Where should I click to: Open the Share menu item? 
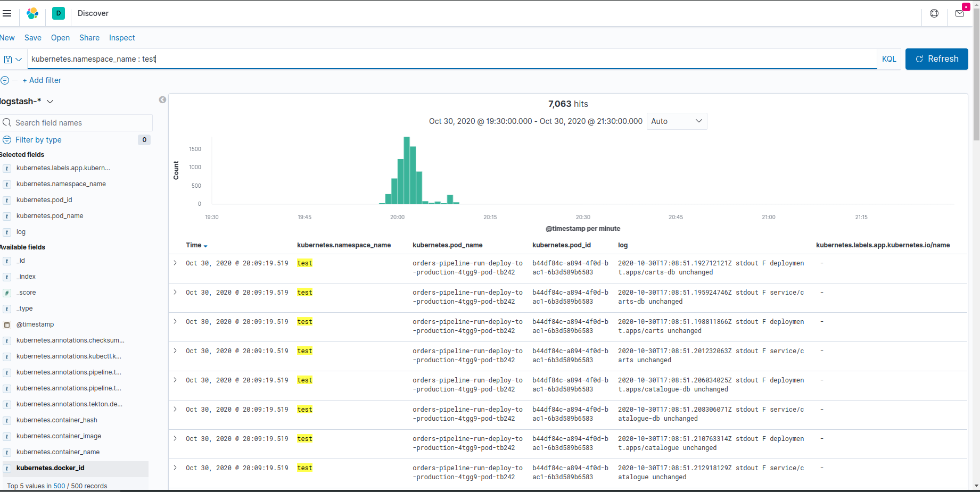89,37
